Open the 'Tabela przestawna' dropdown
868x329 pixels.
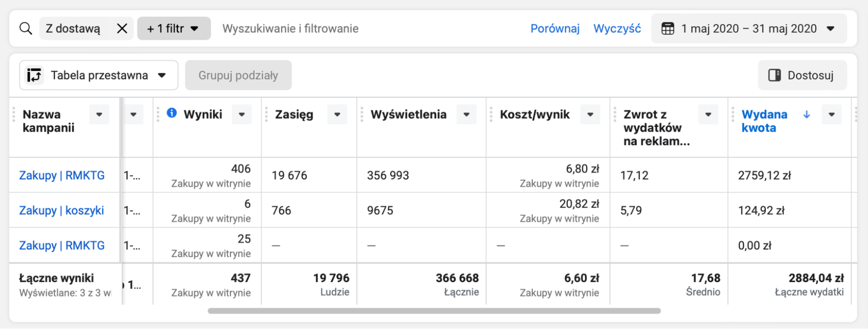[99, 75]
